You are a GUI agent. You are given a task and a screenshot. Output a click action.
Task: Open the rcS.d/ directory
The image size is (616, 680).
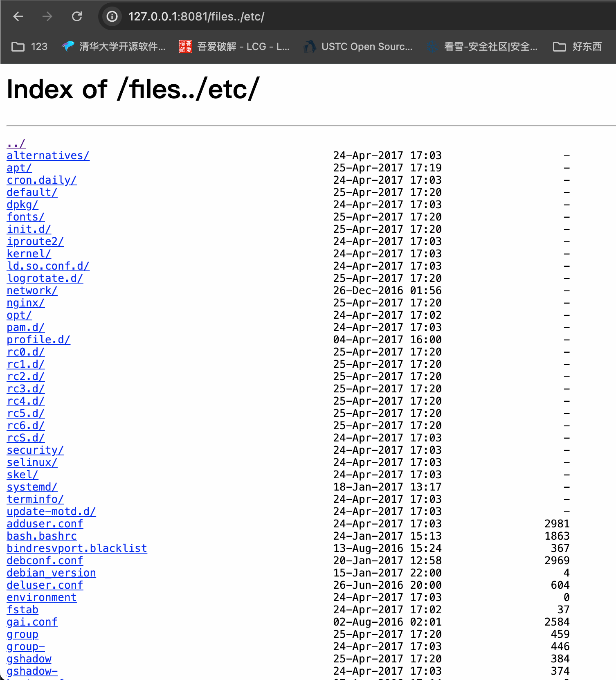[x=26, y=438]
